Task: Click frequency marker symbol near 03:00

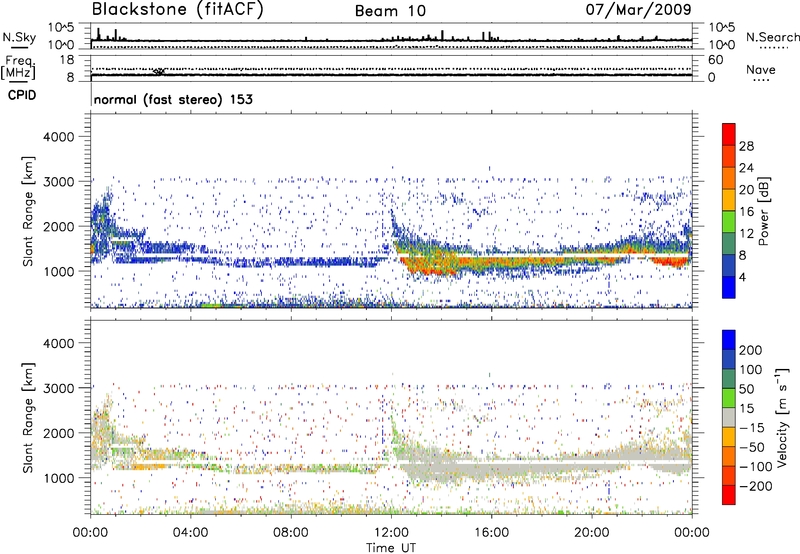Action: [159, 71]
